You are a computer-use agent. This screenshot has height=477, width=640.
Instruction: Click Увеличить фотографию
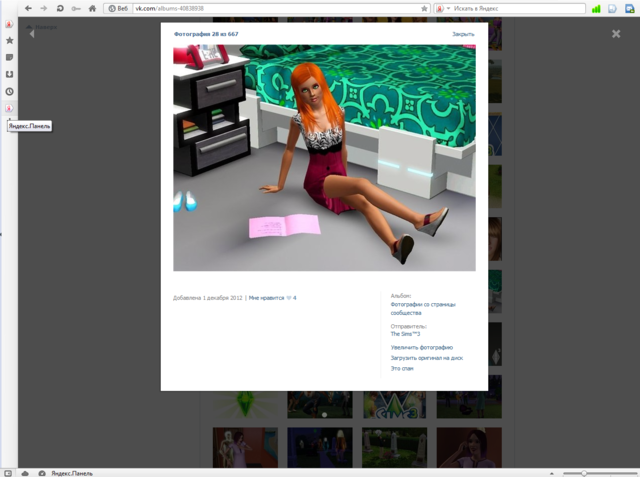tap(422, 348)
